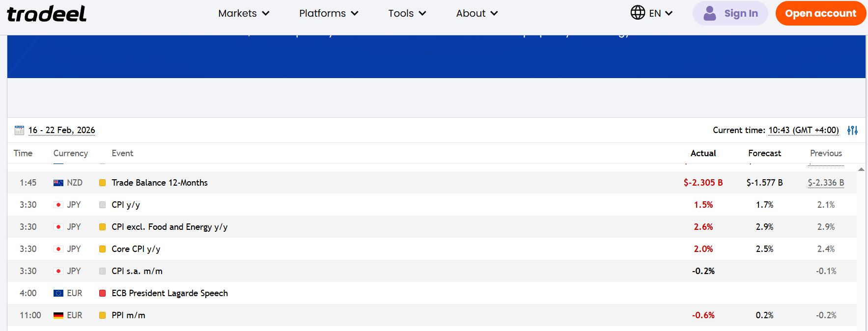This screenshot has height=331, width=868.
Task: Click Japan flag beside Core CPI y/y
Action: (x=58, y=249)
